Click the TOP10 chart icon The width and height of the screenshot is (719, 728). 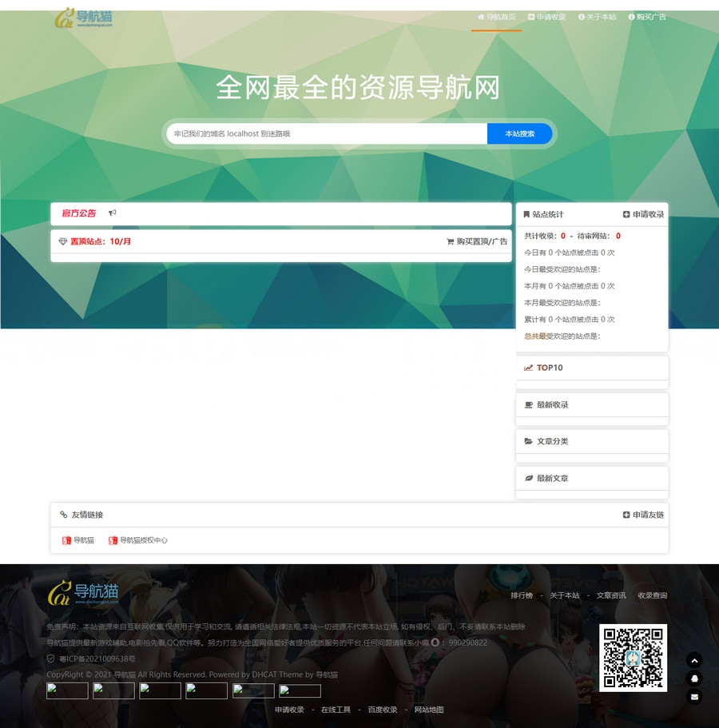pos(528,368)
